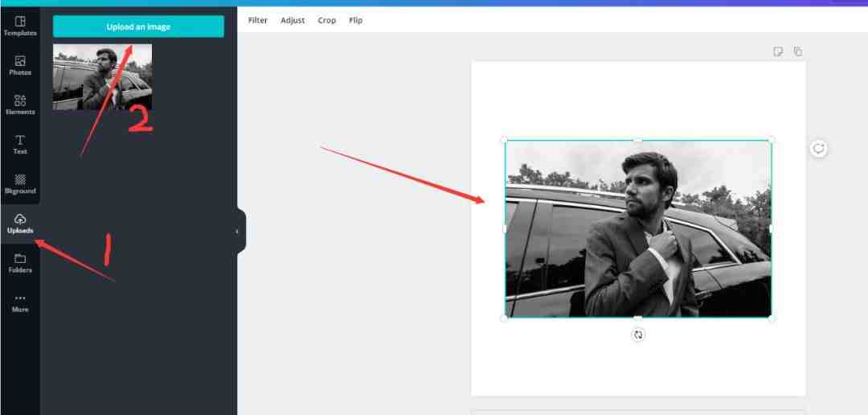This screenshot has height=415, width=868.
Task: Open the Photos panel
Action: 20,64
